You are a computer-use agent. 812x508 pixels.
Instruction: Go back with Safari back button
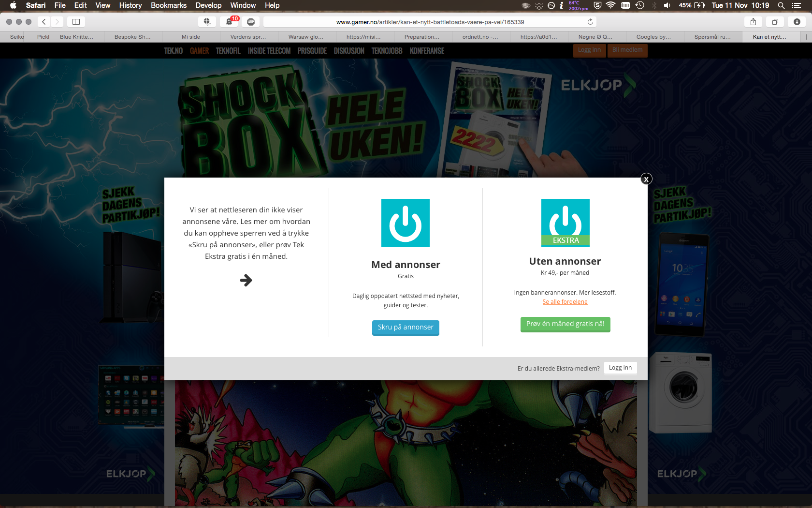(44, 22)
